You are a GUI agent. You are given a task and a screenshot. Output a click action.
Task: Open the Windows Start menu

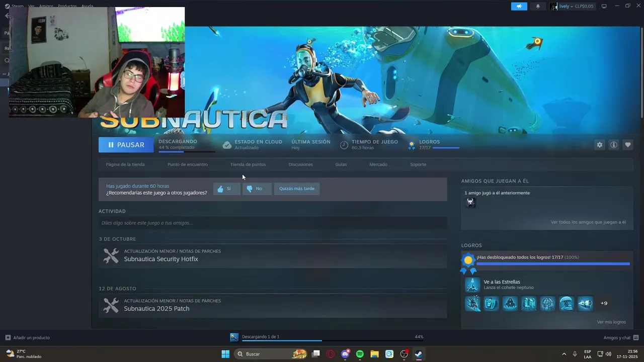[225, 354]
